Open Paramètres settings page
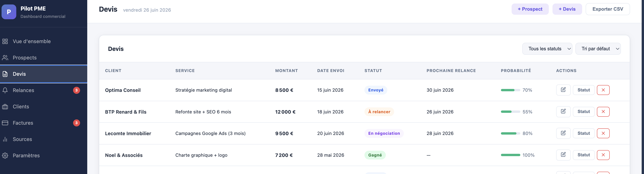This screenshot has height=174, width=644. pos(43,156)
